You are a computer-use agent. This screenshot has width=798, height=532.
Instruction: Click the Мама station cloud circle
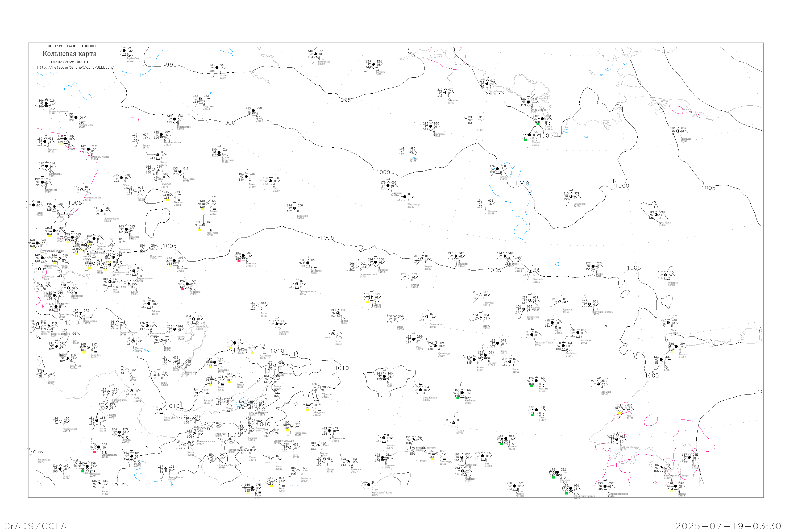[x=333, y=334]
